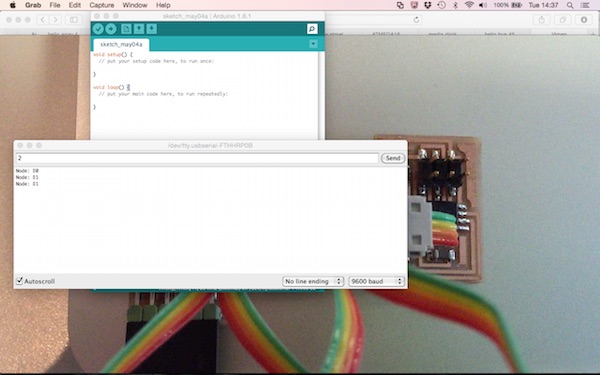600x375 pixels.
Task: Open the Capture menu
Action: 102,5
